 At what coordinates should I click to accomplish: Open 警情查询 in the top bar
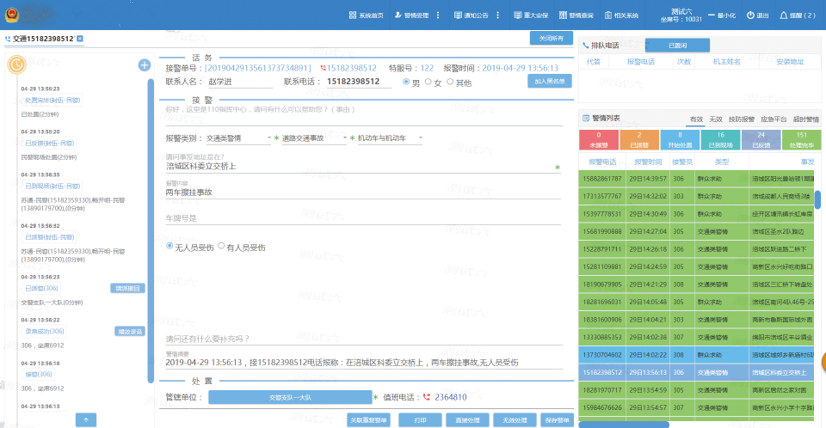pyautogui.click(x=576, y=15)
